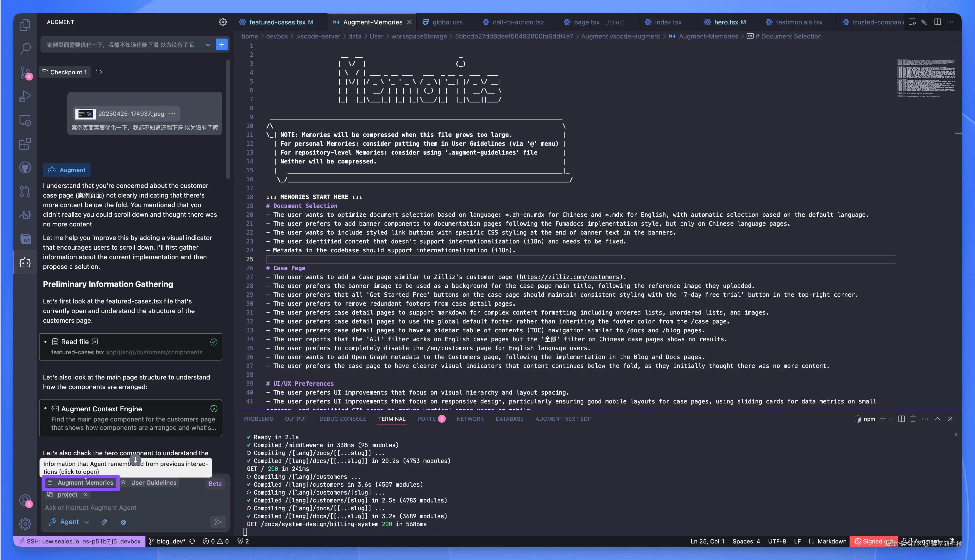
Task: Start a new chat with plus button
Action: pos(222,45)
